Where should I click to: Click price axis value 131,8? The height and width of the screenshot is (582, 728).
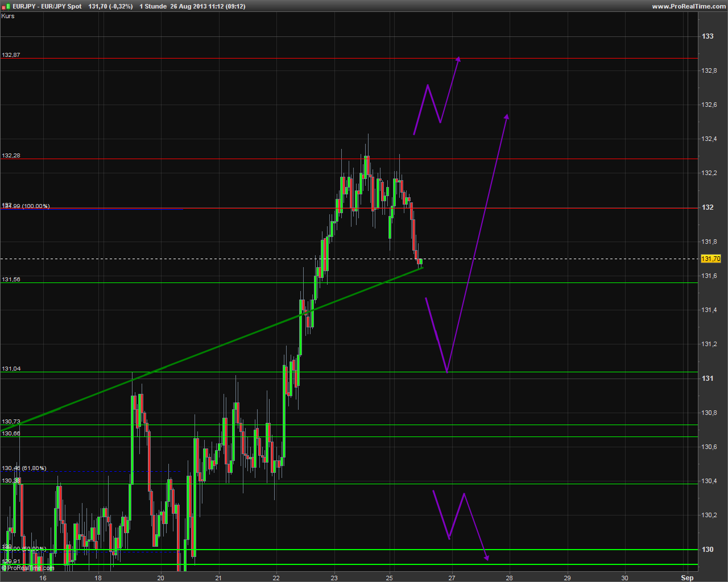coord(709,242)
